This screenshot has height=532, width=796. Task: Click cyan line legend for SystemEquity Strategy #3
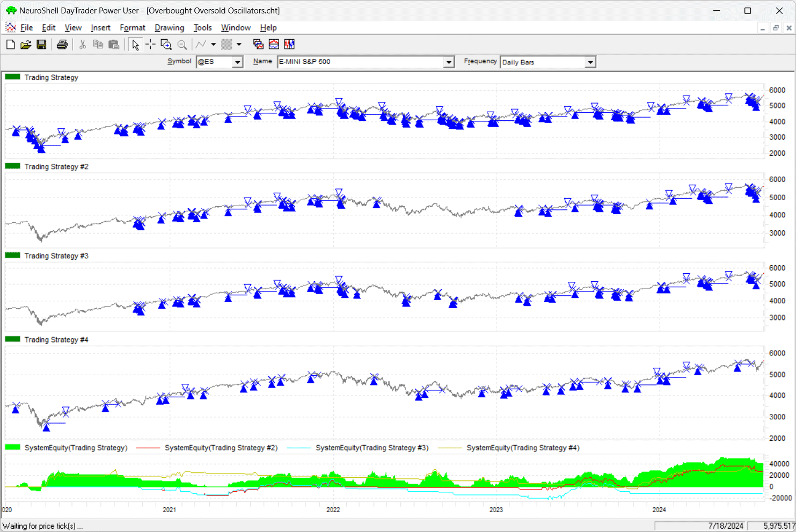(299, 447)
